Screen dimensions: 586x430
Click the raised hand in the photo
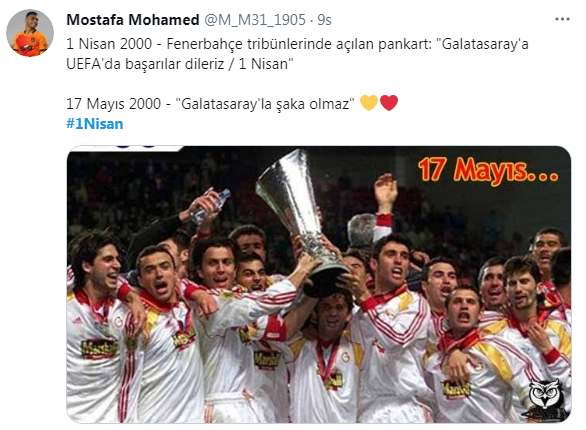pos(386,192)
